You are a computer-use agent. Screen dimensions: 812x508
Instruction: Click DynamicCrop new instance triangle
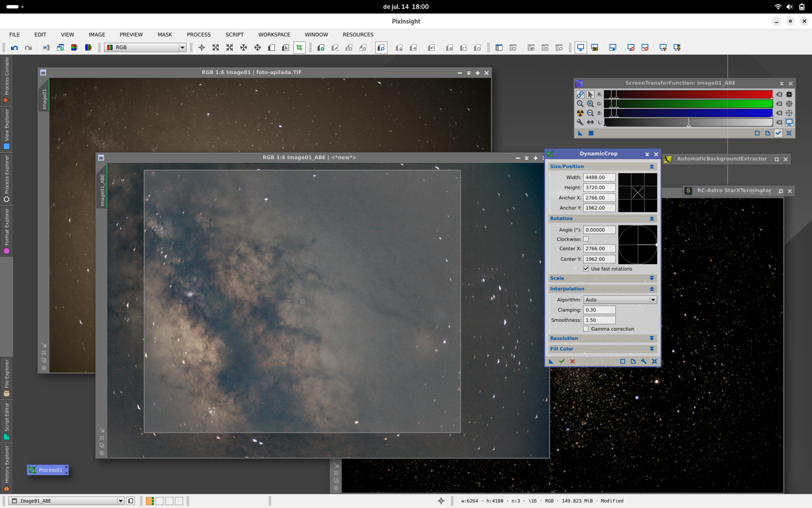click(x=551, y=361)
